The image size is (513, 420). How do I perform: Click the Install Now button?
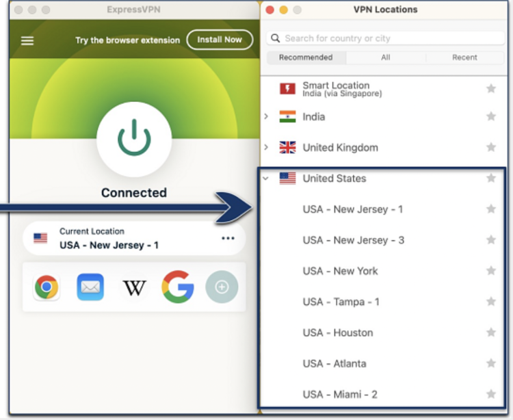coord(220,40)
